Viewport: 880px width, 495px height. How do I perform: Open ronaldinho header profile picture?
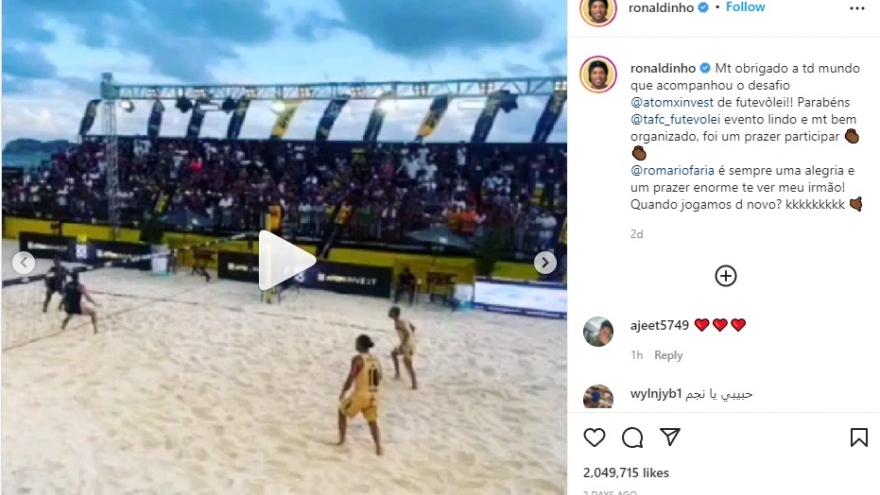(598, 9)
